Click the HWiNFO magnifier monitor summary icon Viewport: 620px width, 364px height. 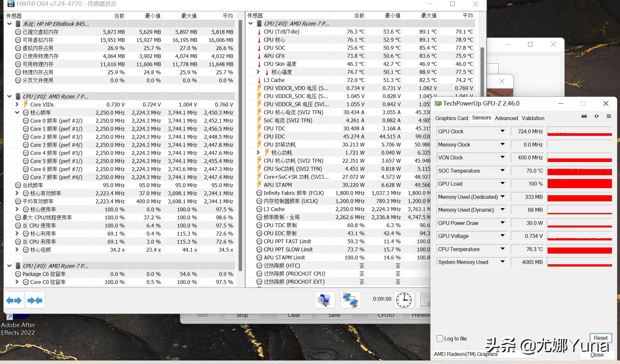pos(325,300)
